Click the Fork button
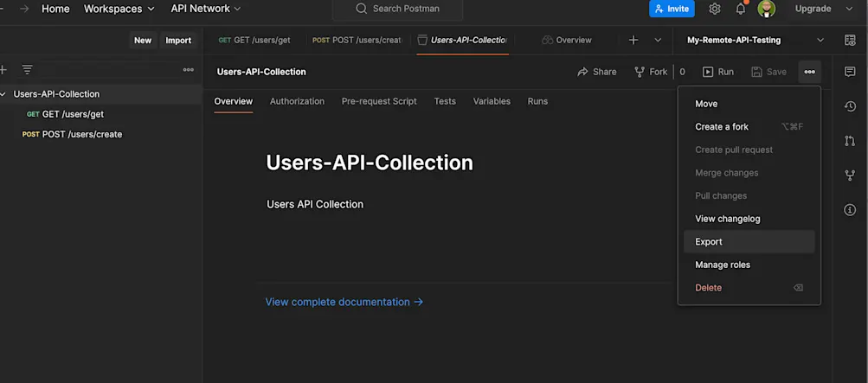Image resolution: width=868 pixels, height=383 pixels. (651, 72)
